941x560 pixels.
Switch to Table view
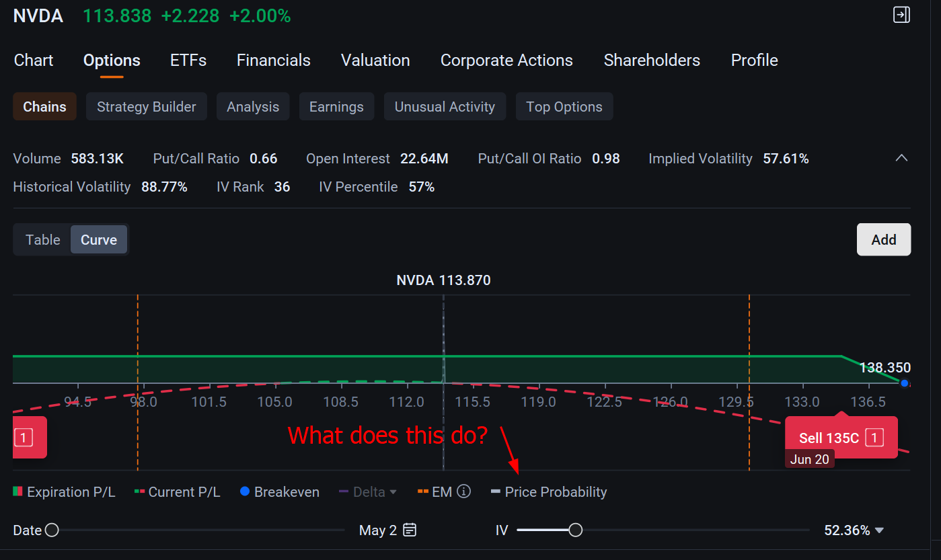coord(42,240)
